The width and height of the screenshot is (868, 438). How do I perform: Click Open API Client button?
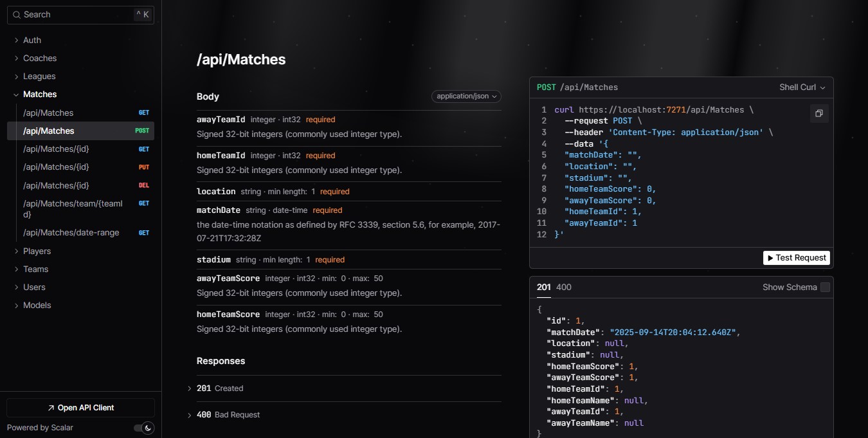tap(80, 408)
